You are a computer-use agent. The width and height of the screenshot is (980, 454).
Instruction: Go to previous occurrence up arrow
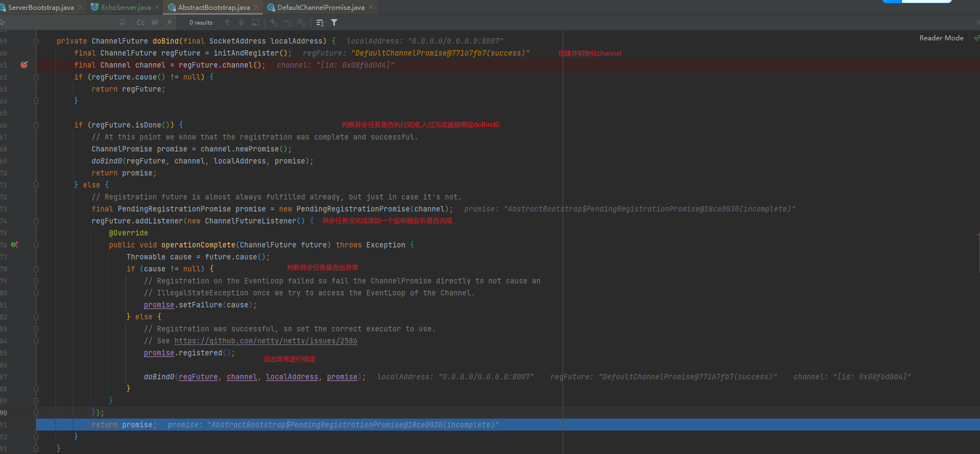(227, 22)
